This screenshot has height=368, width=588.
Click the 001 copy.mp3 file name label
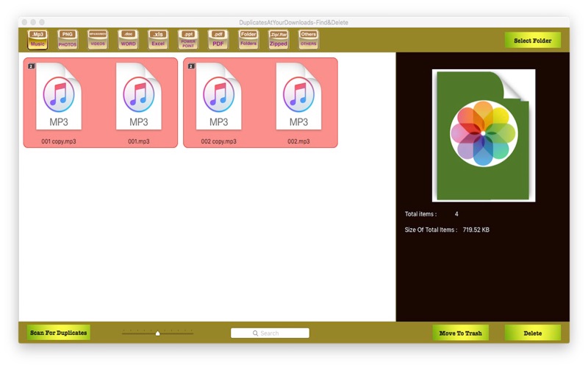[59, 141]
